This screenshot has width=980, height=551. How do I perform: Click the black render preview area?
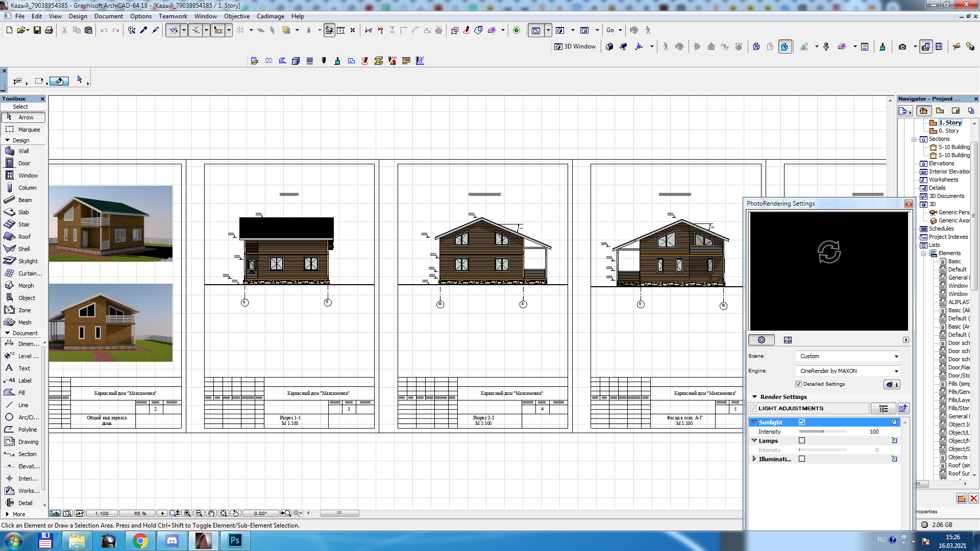[x=828, y=271]
